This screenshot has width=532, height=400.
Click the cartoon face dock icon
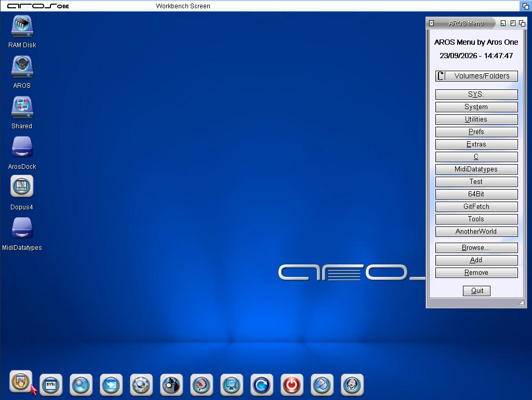click(x=352, y=385)
